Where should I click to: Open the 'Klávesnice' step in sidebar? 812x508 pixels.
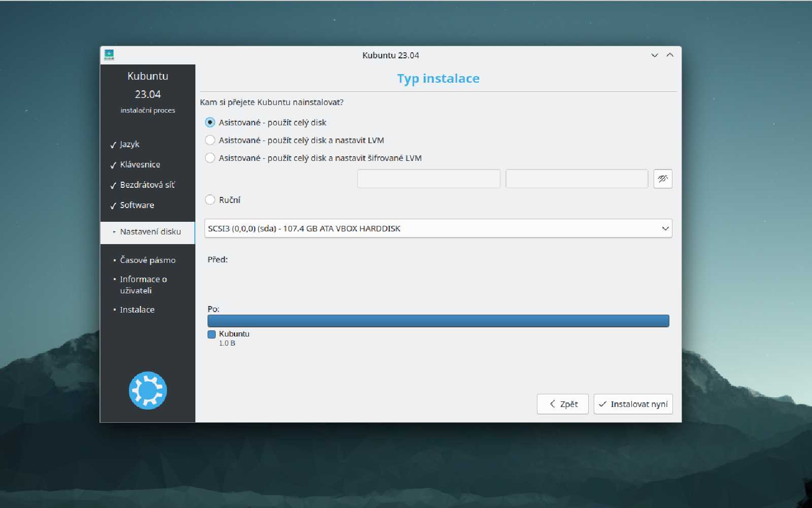tap(135, 164)
